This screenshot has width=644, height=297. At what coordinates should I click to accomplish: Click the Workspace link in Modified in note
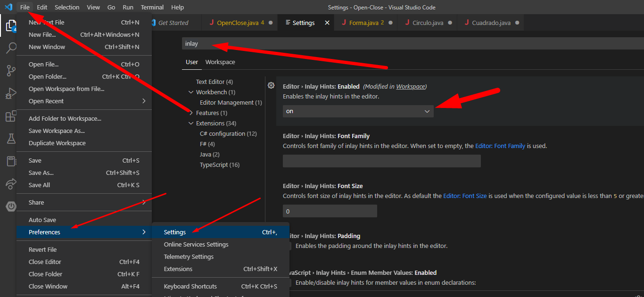410,87
